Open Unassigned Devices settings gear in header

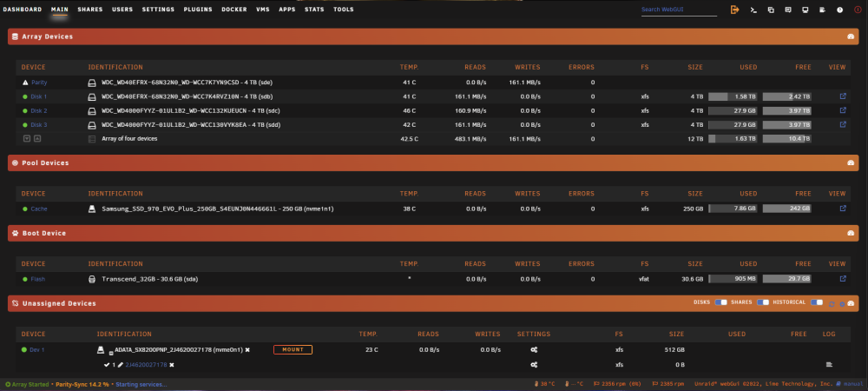(x=842, y=303)
